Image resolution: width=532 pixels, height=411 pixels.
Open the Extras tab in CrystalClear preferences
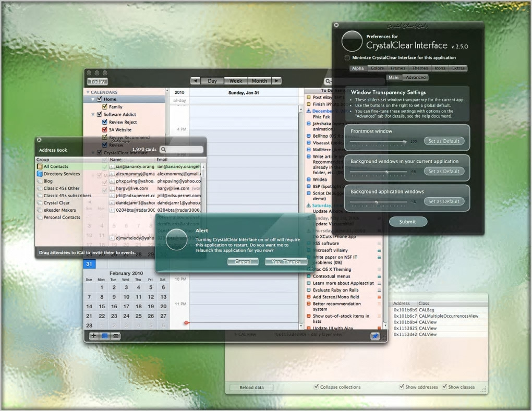click(x=458, y=68)
